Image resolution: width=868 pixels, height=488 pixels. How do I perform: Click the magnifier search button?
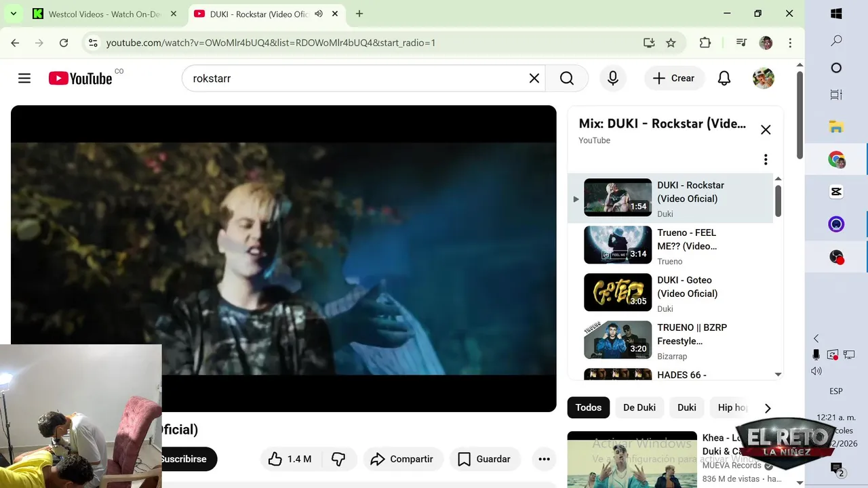pos(567,79)
